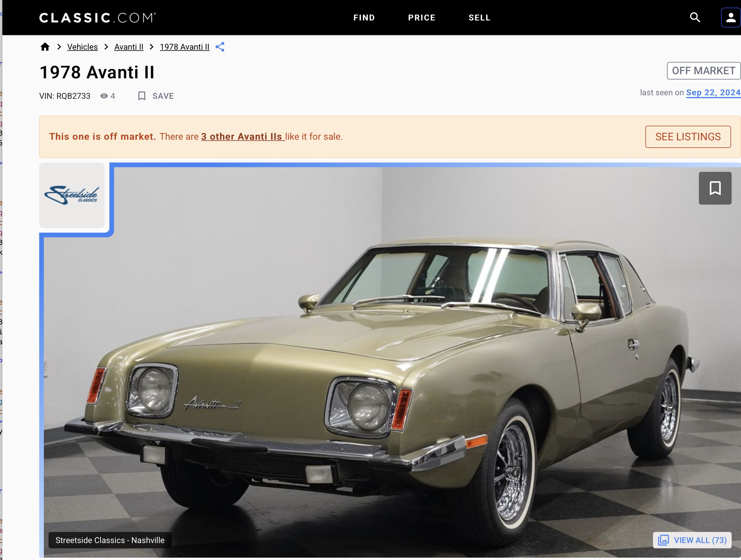741x560 pixels.
Task: Click the gallery icon in View All
Action: click(x=663, y=540)
